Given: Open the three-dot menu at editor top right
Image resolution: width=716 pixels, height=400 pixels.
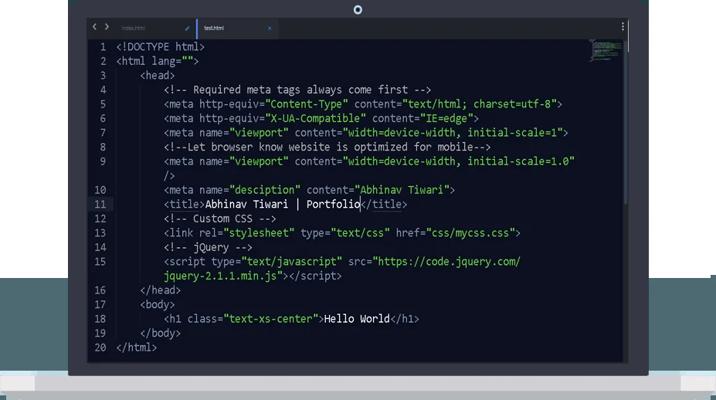Looking at the screenshot, I should pyautogui.click(x=622, y=27).
